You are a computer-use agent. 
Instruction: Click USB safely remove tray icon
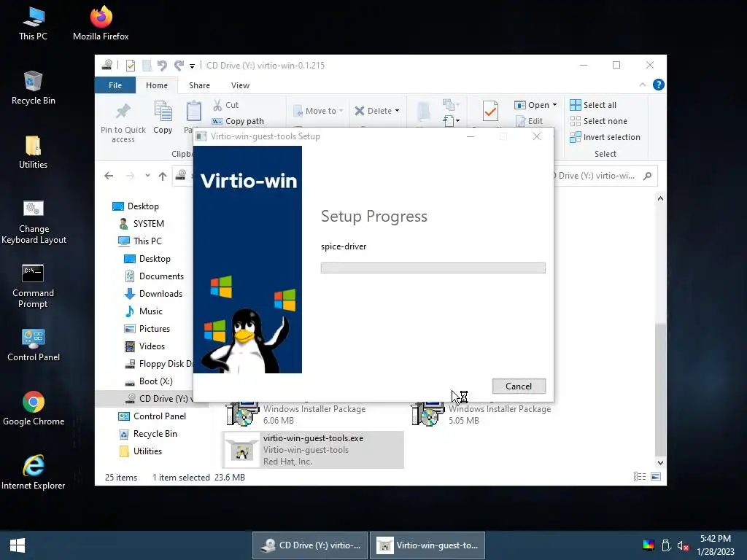tap(667, 545)
